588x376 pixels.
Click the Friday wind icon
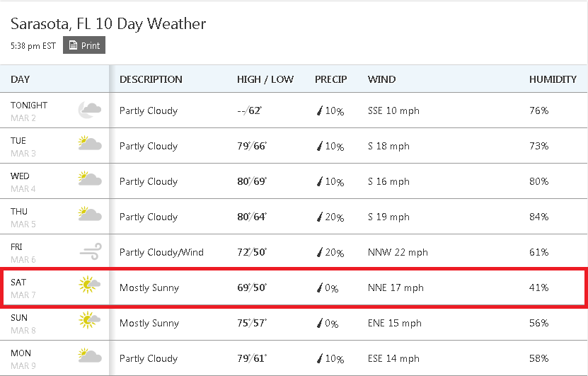[91, 251]
